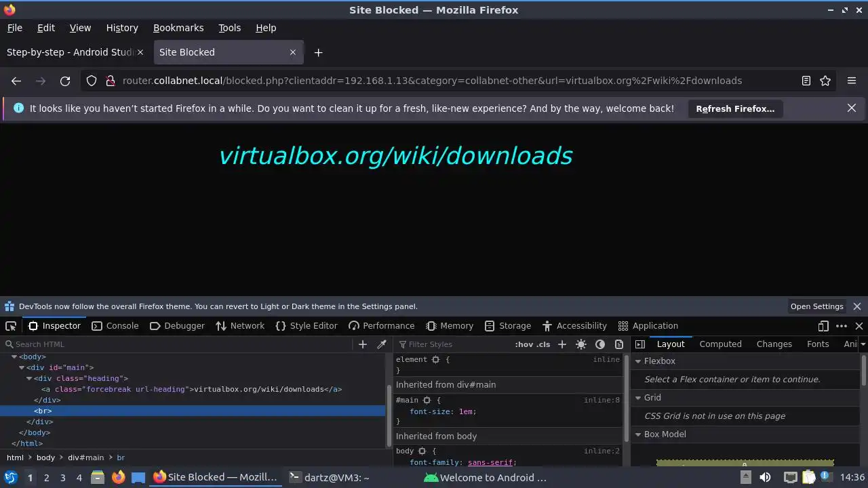Dismiss the DevTools theme notice
This screenshot has width=868, height=488.
coord(857,306)
